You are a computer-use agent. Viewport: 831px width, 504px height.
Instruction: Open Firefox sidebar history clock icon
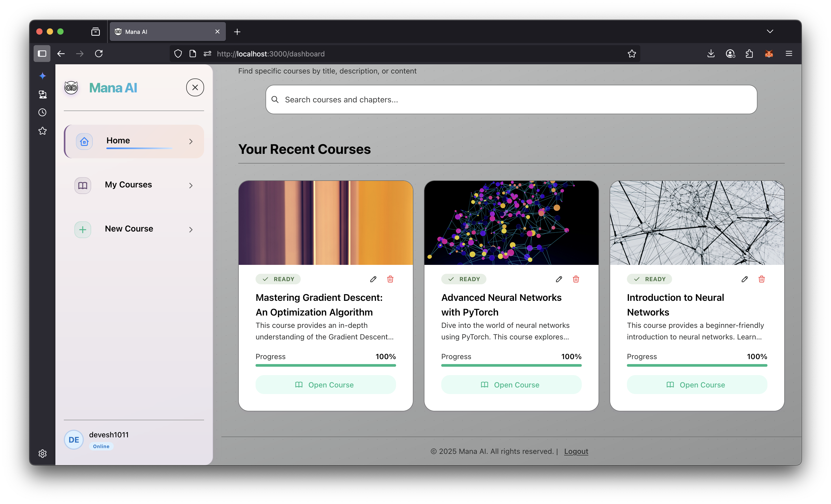click(x=43, y=113)
